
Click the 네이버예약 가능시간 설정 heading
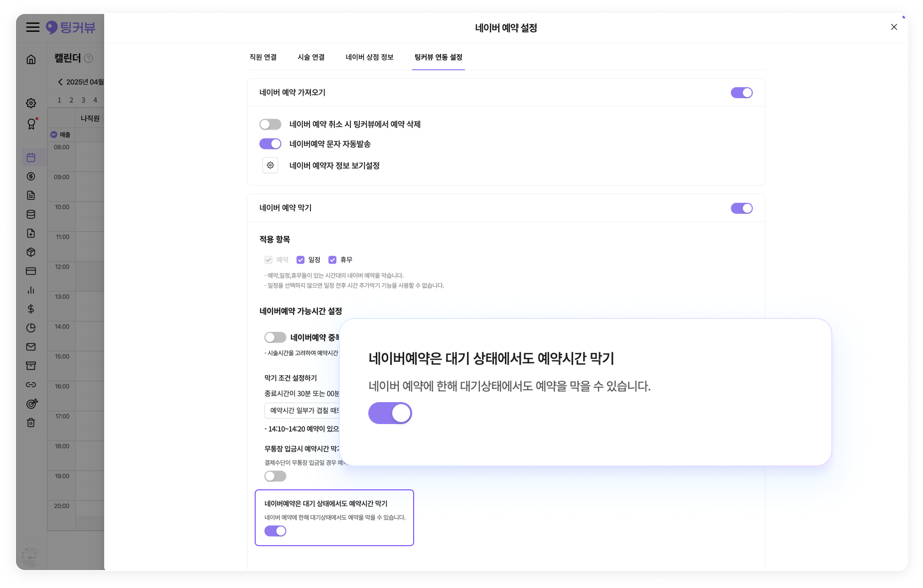coord(301,311)
